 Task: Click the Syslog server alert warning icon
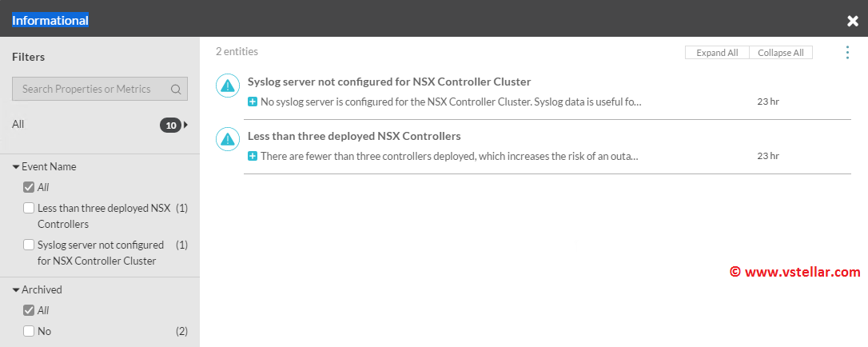pos(229,86)
